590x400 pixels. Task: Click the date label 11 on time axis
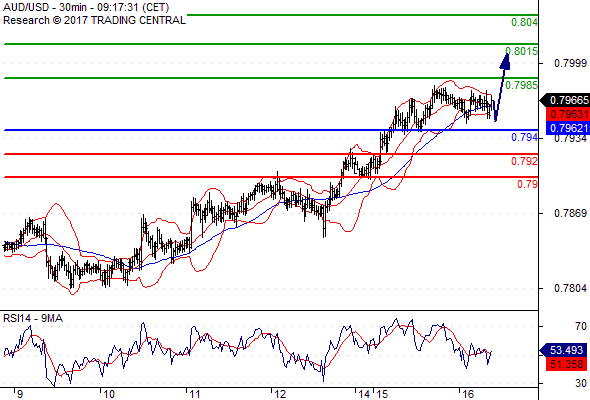[195, 394]
